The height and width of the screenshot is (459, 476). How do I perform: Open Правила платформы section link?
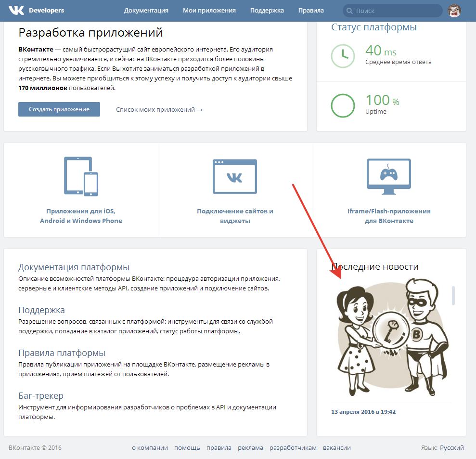[62, 353]
